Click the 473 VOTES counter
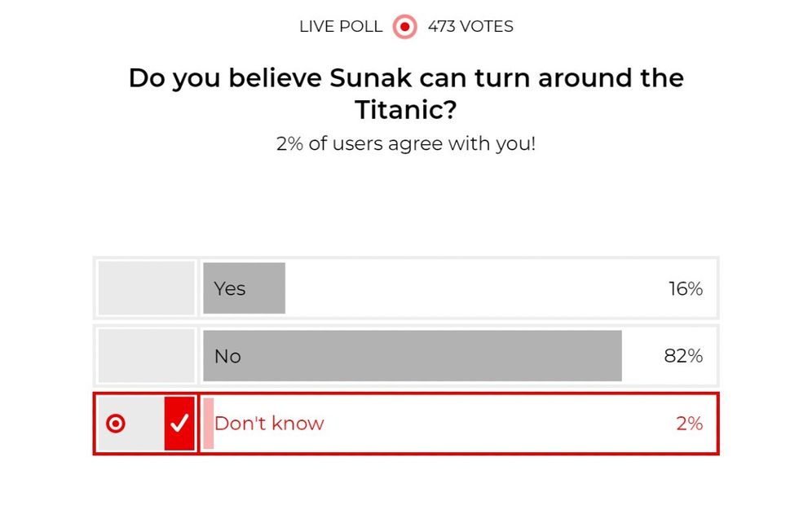The height and width of the screenshot is (532, 799). [x=470, y=26]
